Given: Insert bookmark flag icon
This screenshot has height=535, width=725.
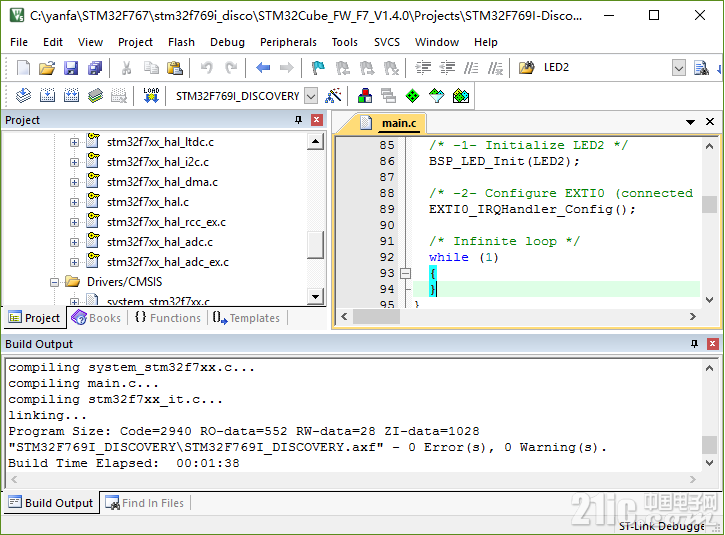Looking at the screenshot, I should pos(318,68).
